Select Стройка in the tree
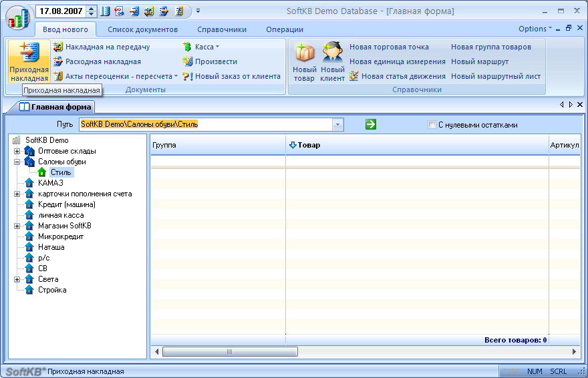588x378 pixels. [x=52, y=290]
